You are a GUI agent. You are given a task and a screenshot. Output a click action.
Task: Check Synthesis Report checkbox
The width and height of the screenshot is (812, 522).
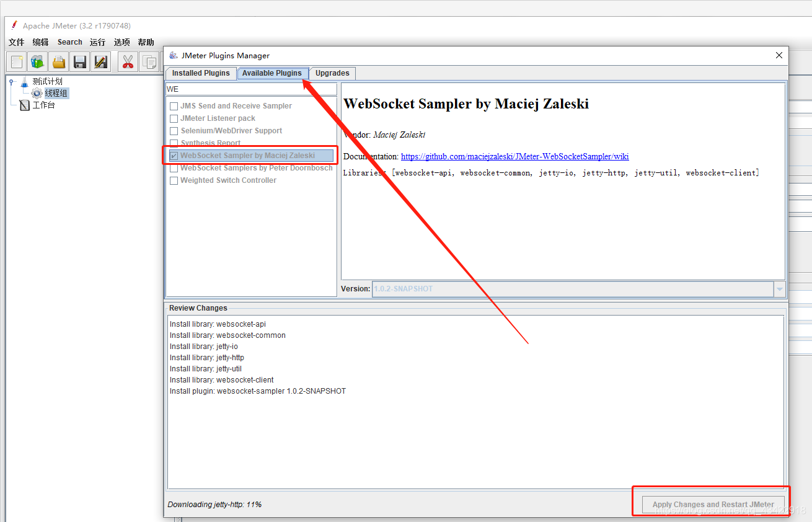click(x=174, y=143)
